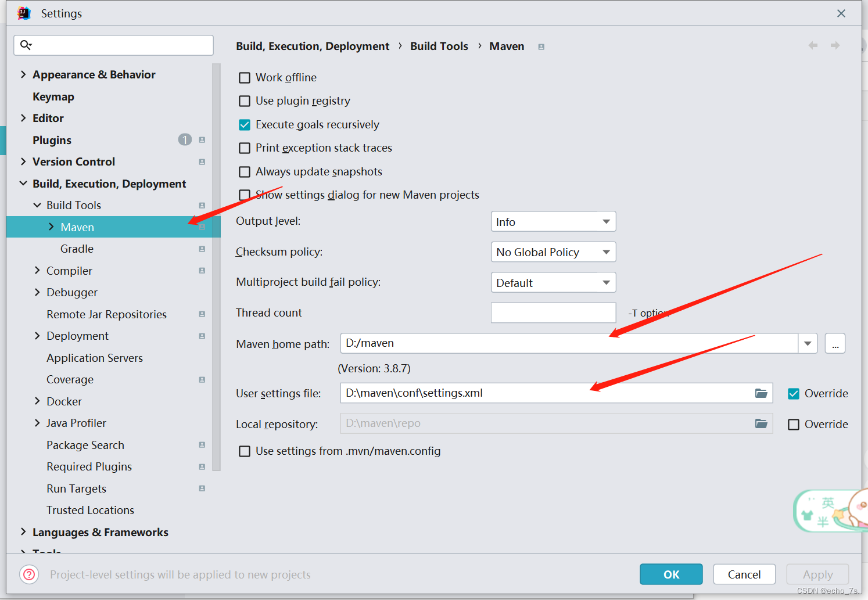
Task: Open the Output level dropdown
Action: (x=553, y=221)
